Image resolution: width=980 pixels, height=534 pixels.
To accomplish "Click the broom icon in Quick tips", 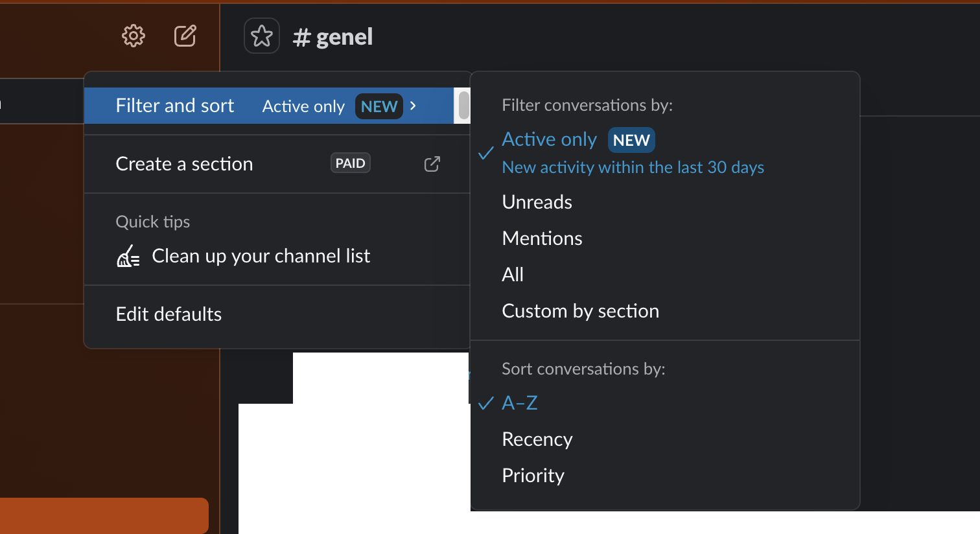I will pos(128,256).
